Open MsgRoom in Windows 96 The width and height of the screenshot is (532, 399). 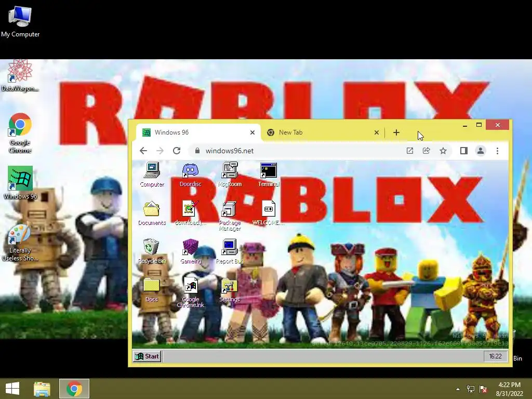pyautogui.click(x=230, y=175)
